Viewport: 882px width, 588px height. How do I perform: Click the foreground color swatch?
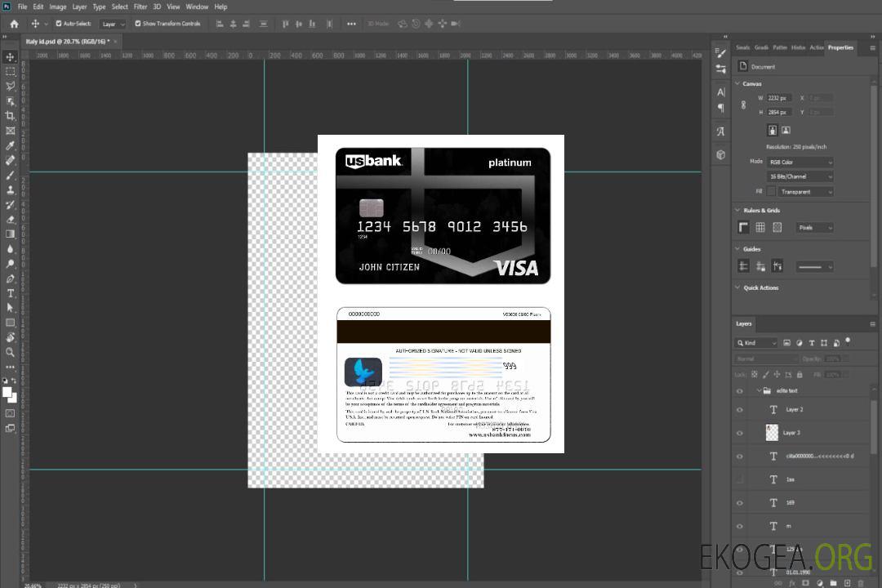7,393
